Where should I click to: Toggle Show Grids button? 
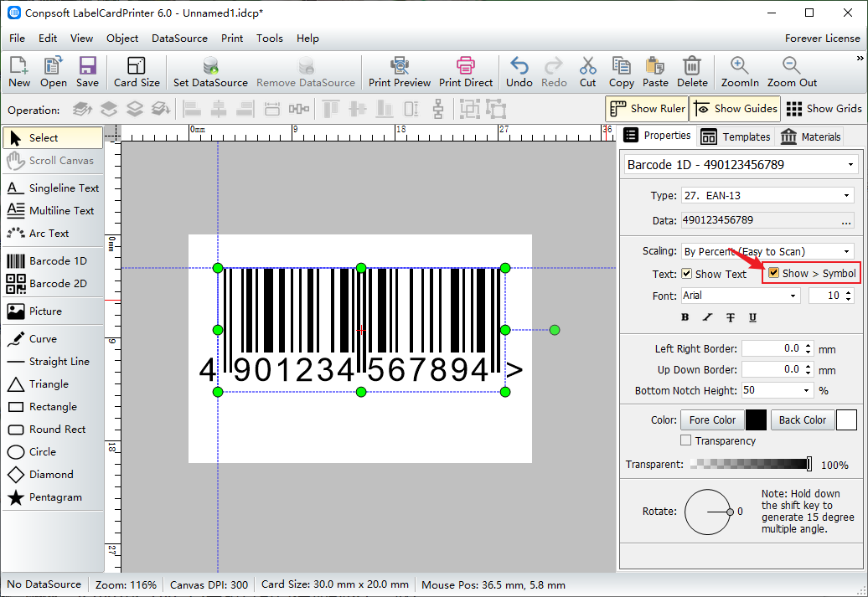tap(824, 109)
